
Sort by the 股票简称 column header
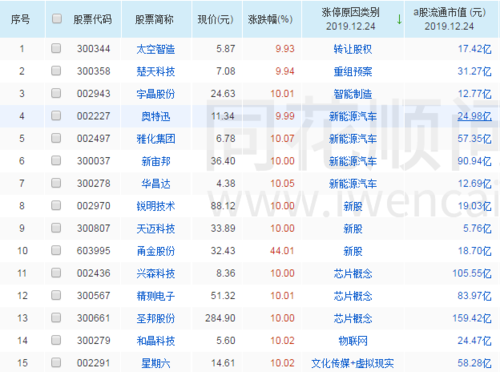tap(154, 20)
